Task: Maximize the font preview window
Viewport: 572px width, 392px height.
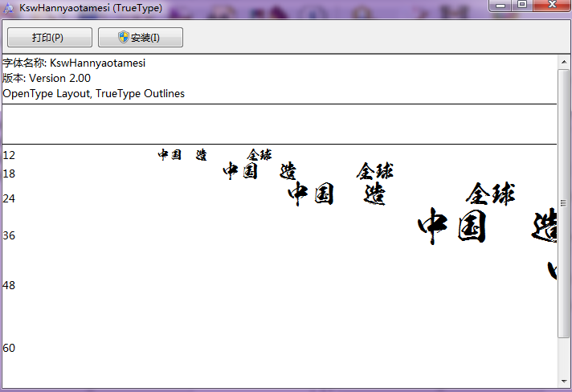Action: [x=522, y=6]
